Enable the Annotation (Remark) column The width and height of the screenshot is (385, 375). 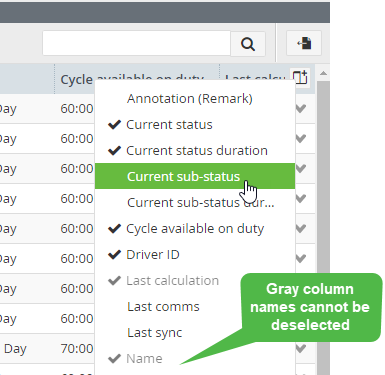195,98
